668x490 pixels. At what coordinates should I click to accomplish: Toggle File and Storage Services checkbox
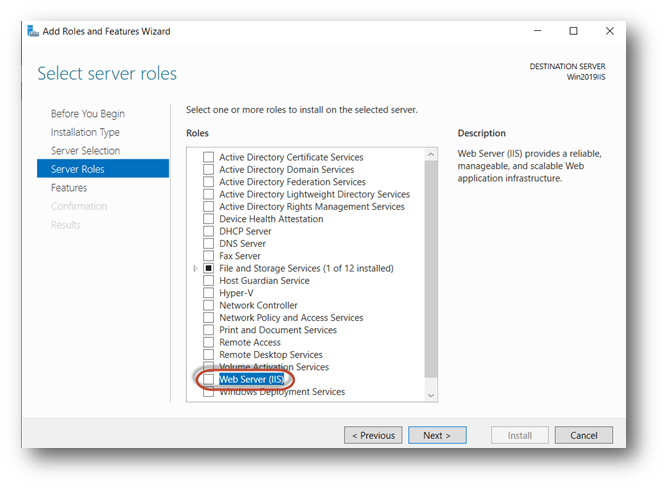(209, 269)
